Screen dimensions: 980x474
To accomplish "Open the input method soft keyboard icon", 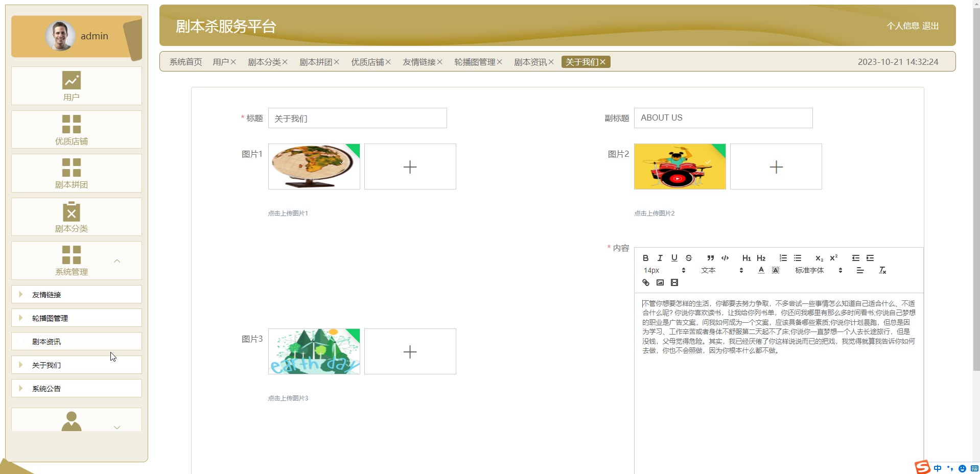I will click(x=974, y=468).
